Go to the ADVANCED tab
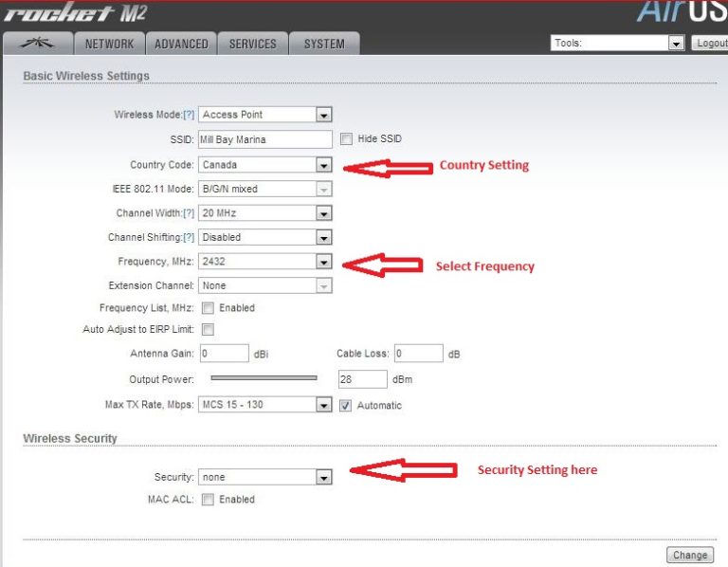Viewport: 728px width, 567px height. 181,44
